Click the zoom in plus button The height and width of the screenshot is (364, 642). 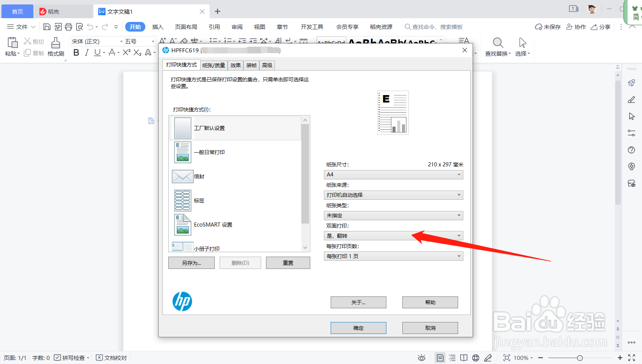click(620, 358)
